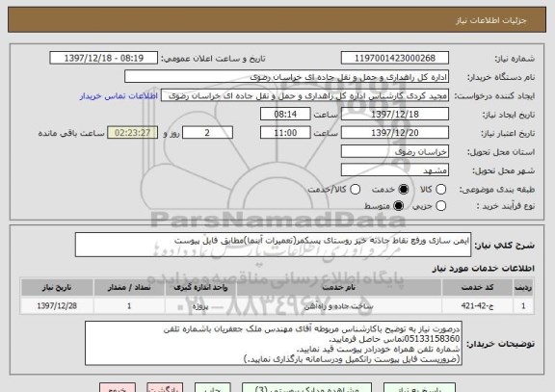
Task: Click the کد خدمت column header
Action: click(x=477, y=288)
